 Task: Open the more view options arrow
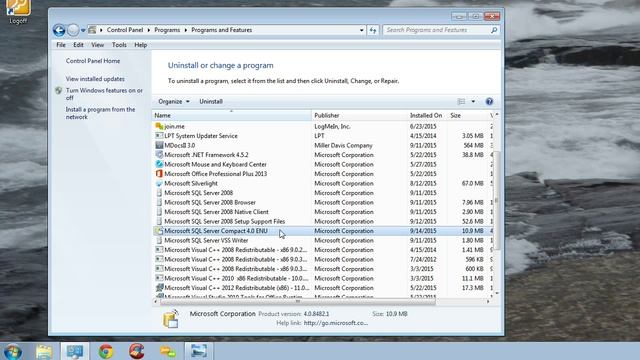473,101
